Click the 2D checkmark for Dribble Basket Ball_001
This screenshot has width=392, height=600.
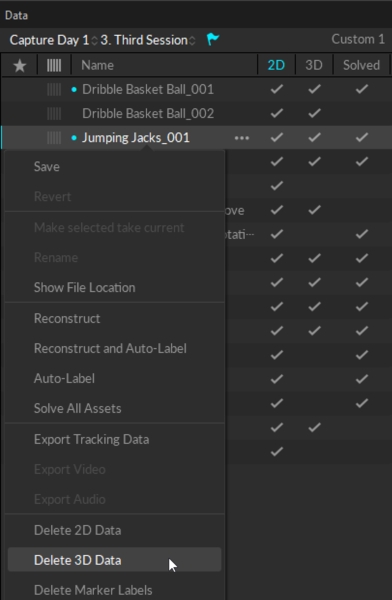click(x=276, y=89)
